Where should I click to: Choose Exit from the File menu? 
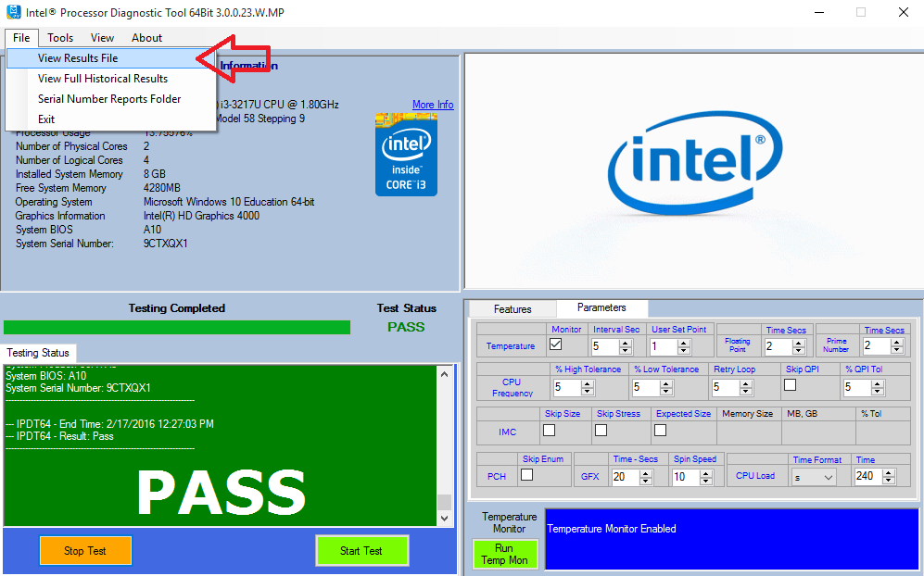click(110, 119)
